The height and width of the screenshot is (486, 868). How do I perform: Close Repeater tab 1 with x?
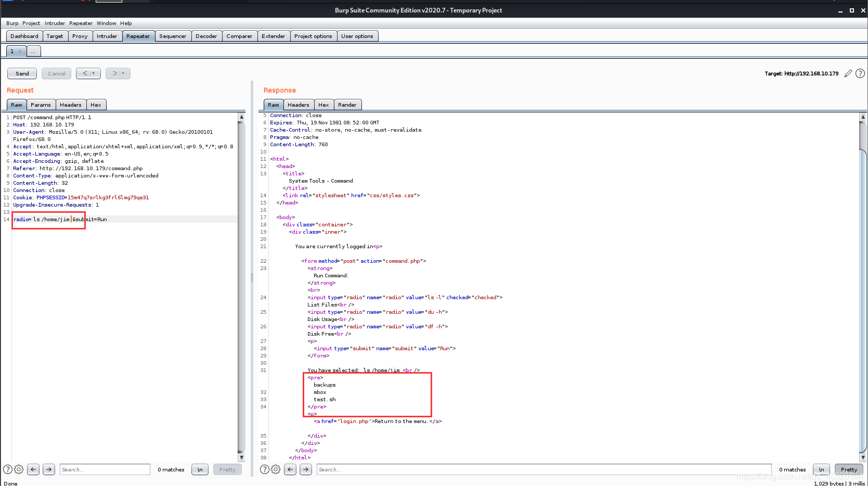point(20,52)
